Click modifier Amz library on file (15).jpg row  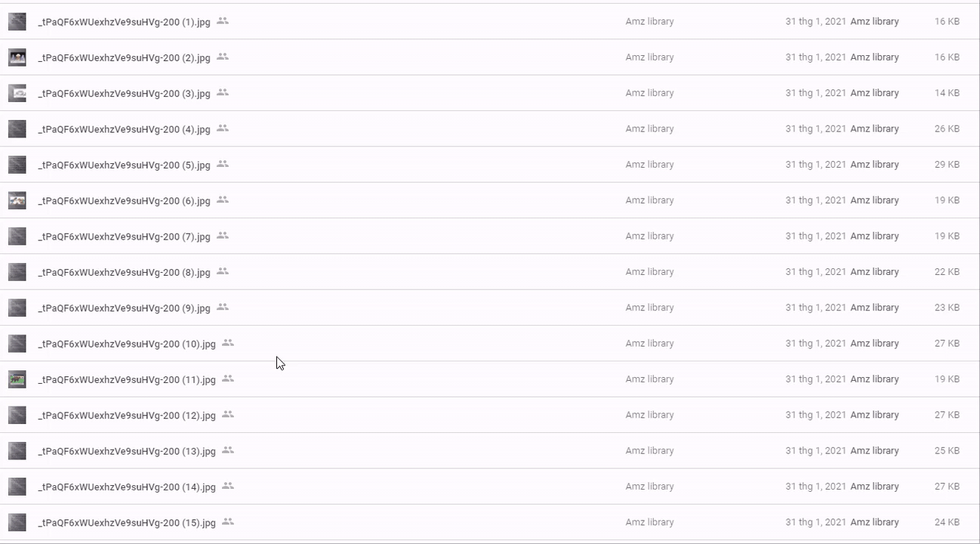click(874, 522)
